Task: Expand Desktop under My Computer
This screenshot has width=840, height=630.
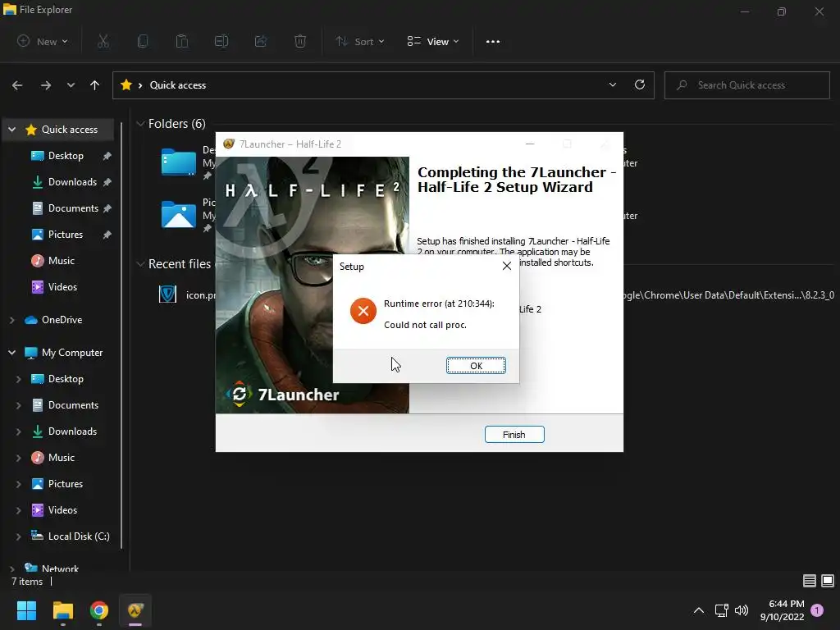Action: click(x=18, y=379)
